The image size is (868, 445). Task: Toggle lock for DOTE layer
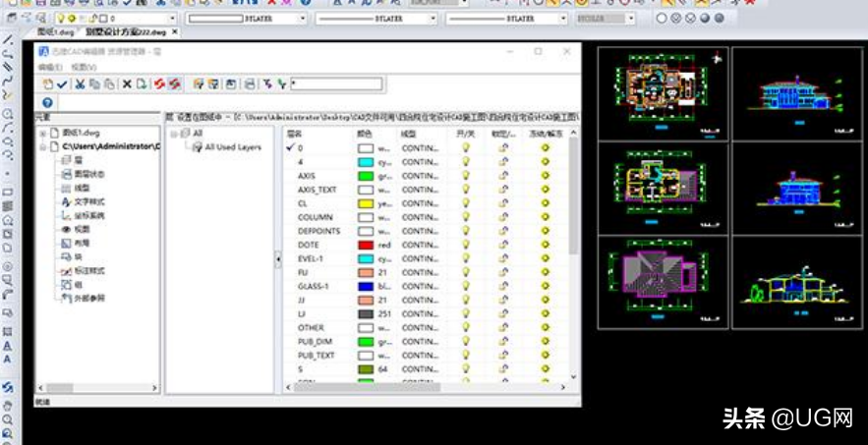click(x=503, y=245)
